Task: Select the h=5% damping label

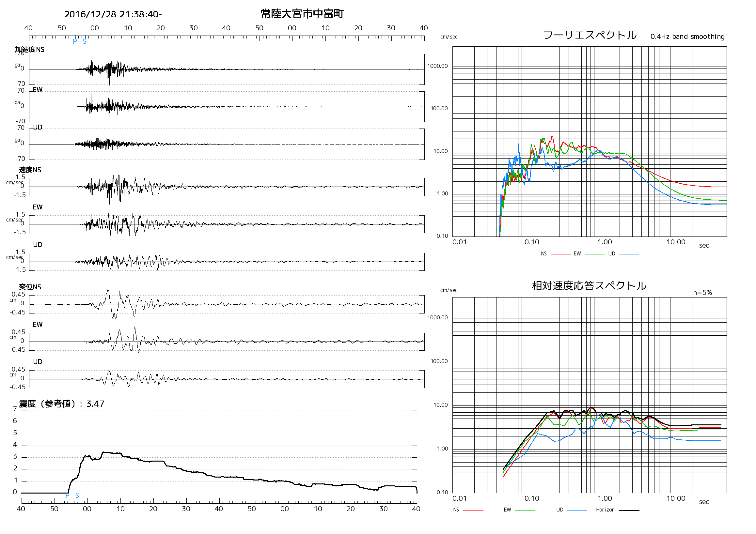Action: [x=702, y=293]
